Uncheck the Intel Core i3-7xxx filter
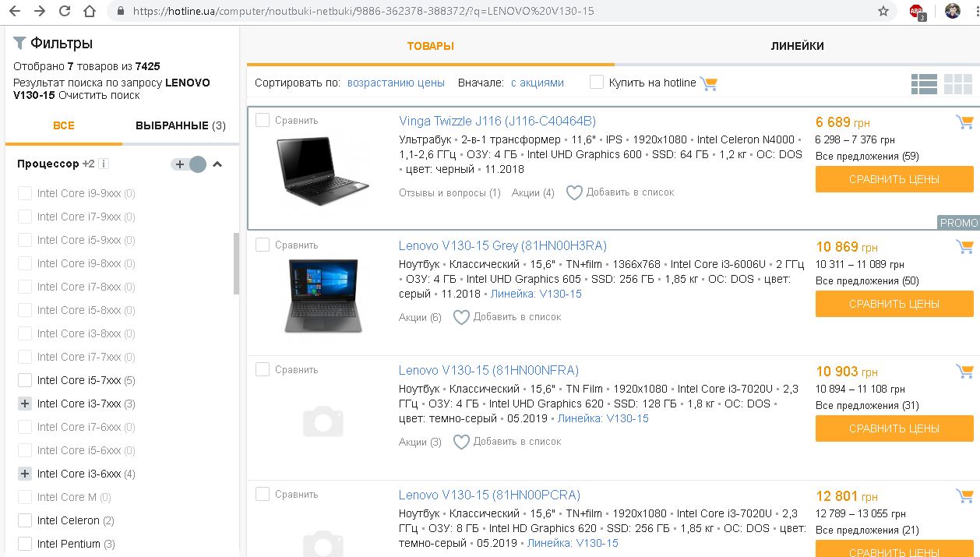Viewport: 980px width, 557px height. [x=25, y=404]
